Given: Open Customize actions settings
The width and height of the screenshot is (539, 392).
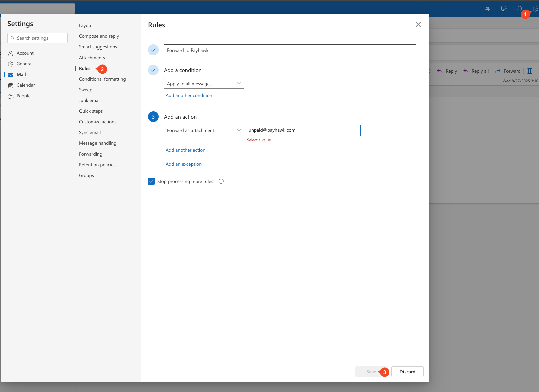Looking at the screenshot, I should click(x=98, y=122).
